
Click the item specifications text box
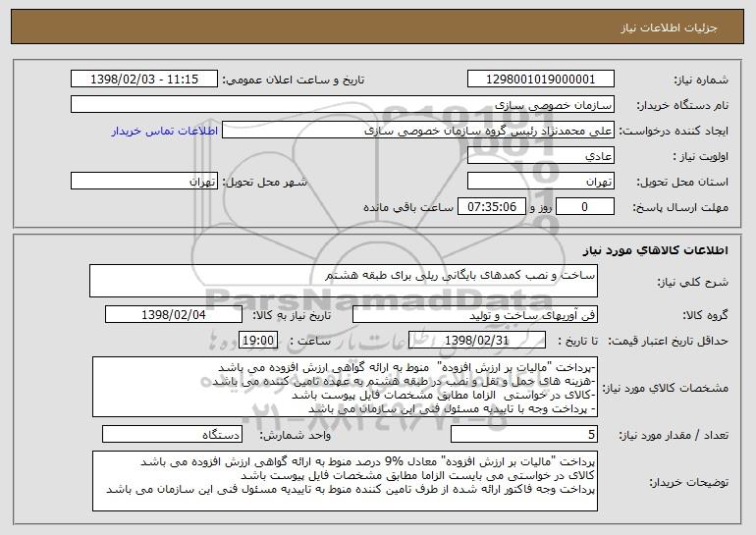pyautogui.click(x=345, y=387)
